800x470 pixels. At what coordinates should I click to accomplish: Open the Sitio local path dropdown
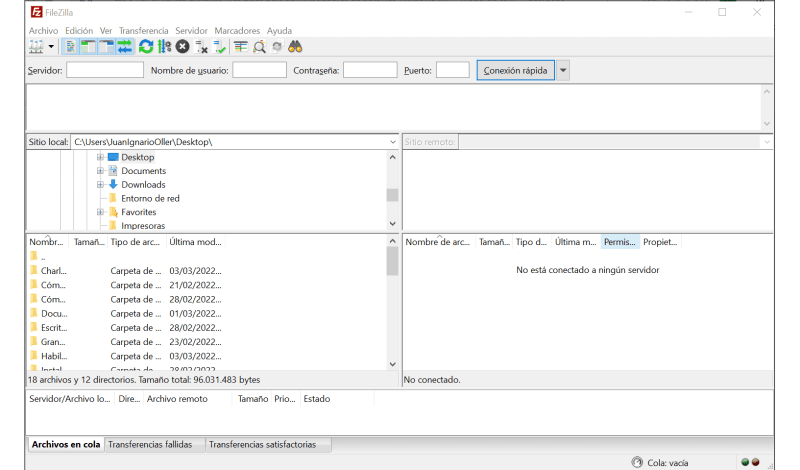392,142
